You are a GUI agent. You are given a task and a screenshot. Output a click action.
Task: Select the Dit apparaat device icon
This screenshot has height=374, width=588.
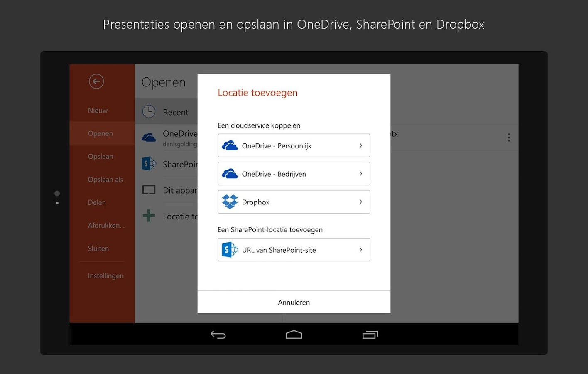click(x=149, y=189)
